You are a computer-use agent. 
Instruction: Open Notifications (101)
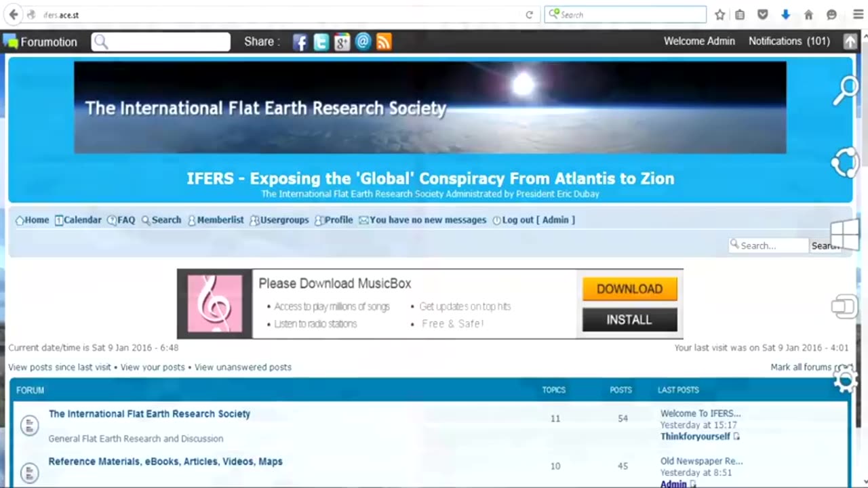tap(789, 41)
